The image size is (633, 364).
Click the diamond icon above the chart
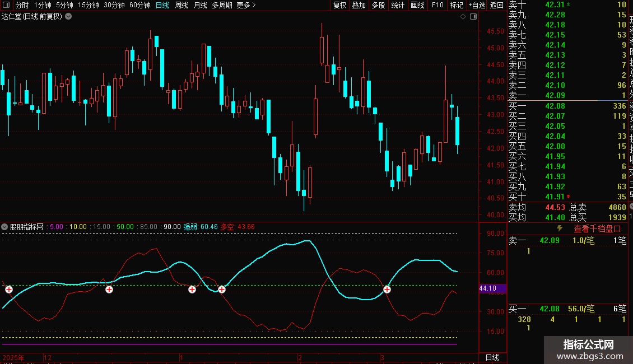463,17
